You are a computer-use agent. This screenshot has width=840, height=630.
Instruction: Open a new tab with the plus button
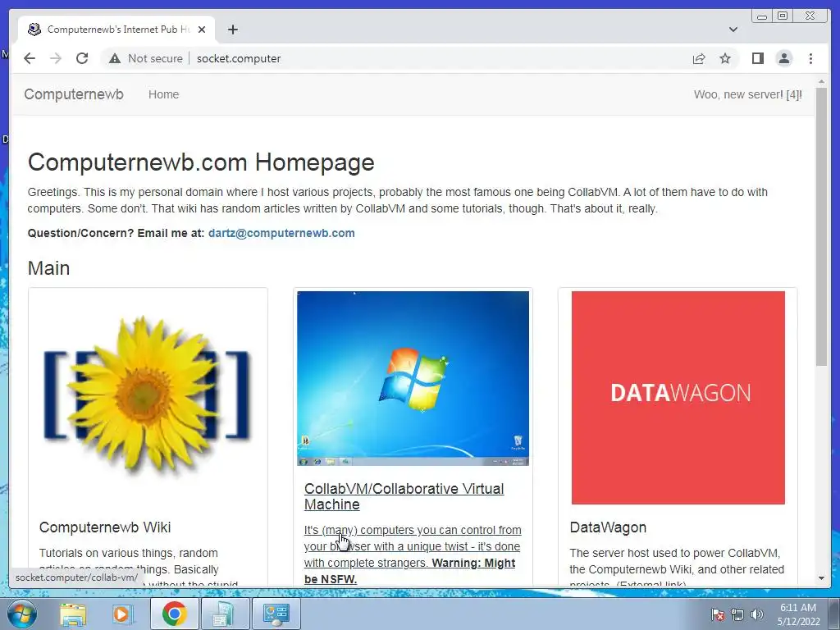(x=232, y=30)
